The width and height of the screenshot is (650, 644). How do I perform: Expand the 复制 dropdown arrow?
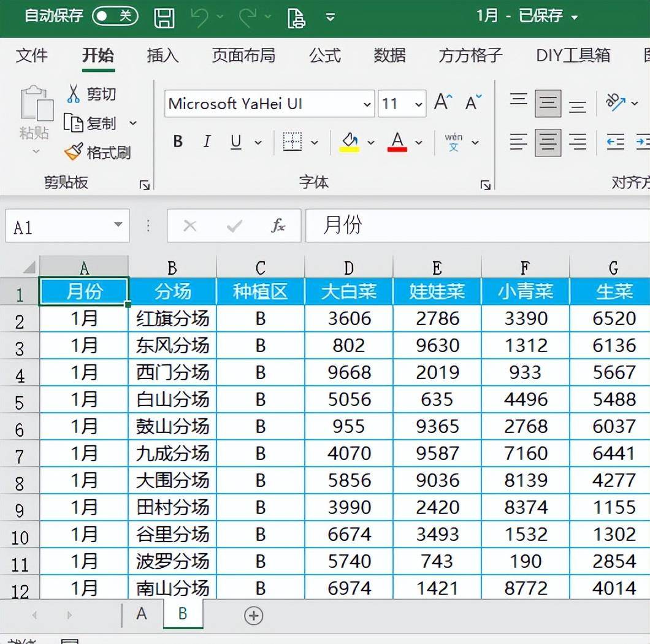click(x=133, y=123)
